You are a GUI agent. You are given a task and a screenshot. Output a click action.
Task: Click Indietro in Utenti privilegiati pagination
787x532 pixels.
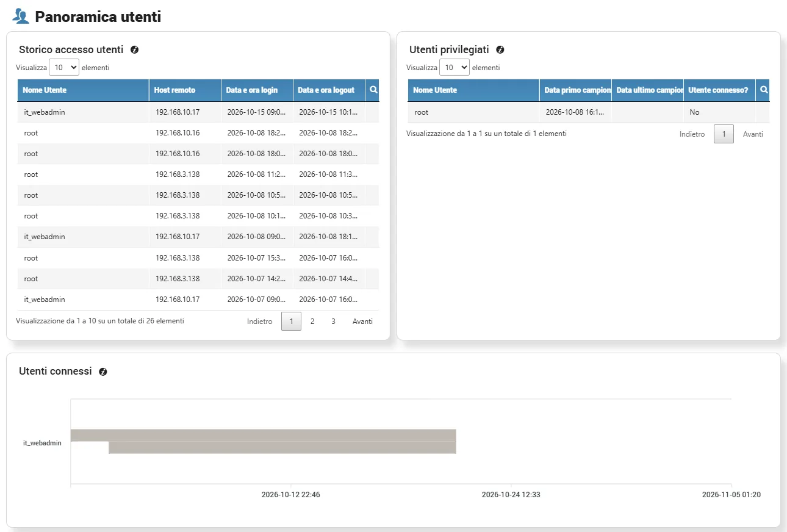coord(692,134)
